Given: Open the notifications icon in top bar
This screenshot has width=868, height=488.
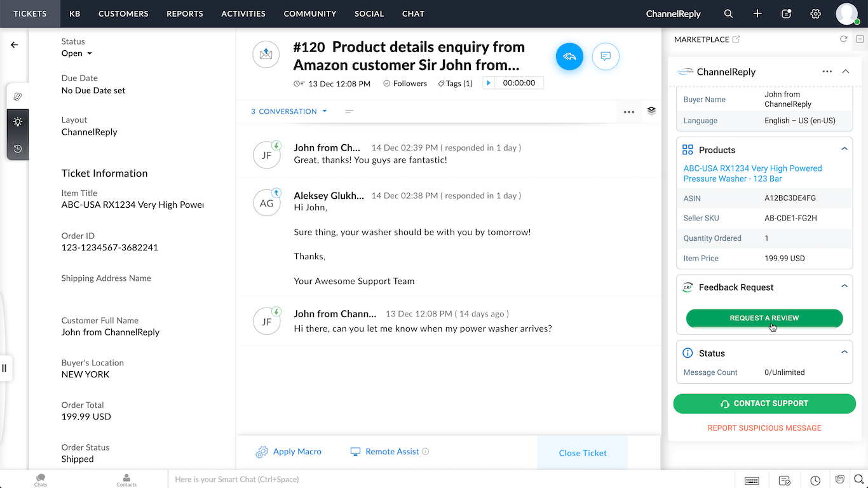Looking at the screenshot, I should 787,13.
